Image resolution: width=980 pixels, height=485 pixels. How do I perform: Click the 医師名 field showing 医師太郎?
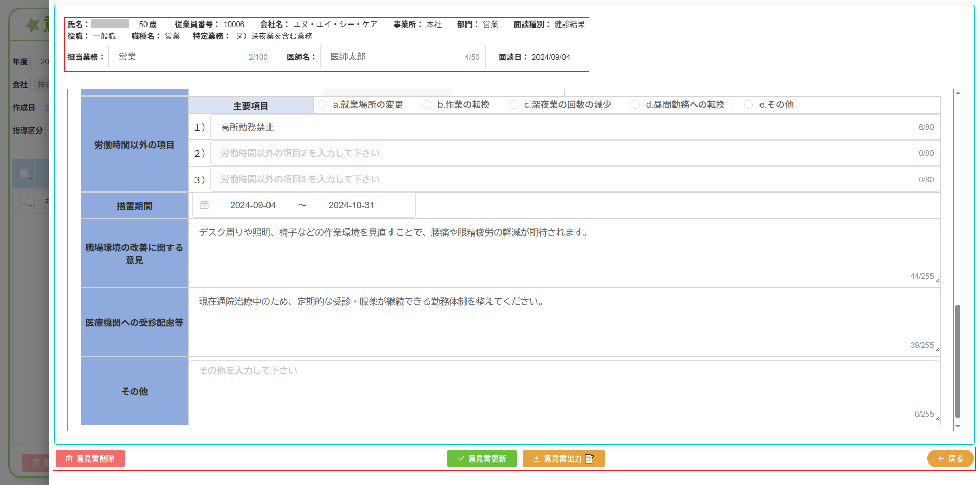click(x=393, y=57)
